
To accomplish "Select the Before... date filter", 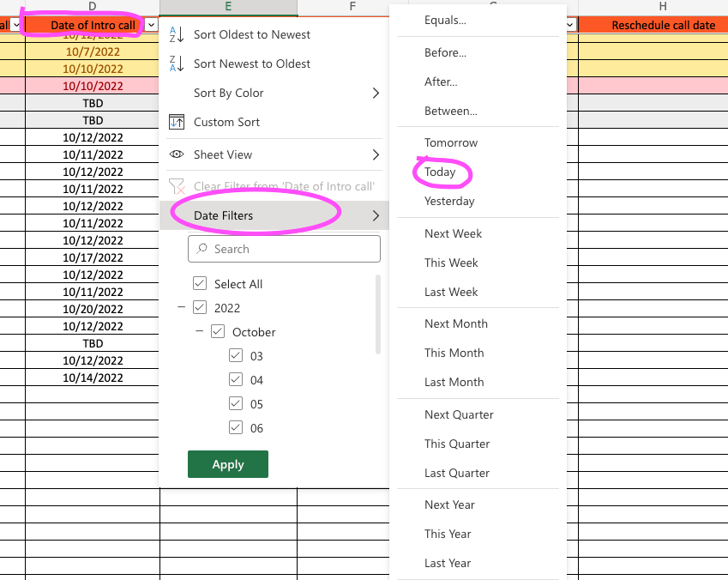I will click(x=478, y=52).
